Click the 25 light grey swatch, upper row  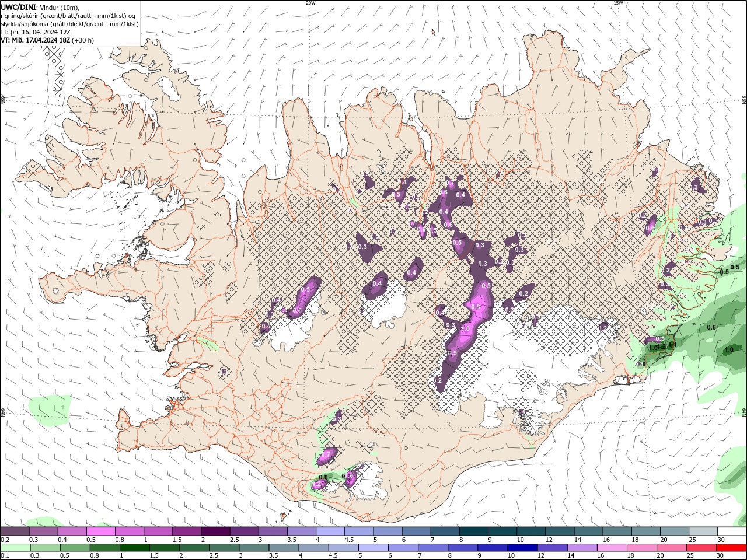pyautogui.click(x=703, y=531)
